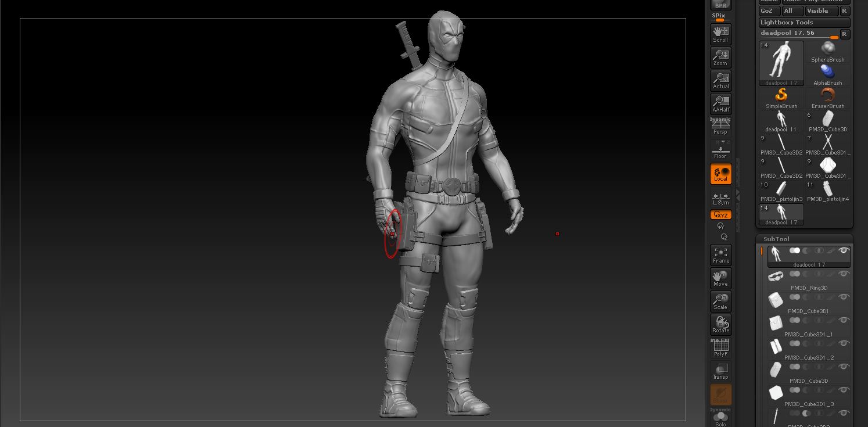Switch to Z-axis rotation icon
The image size is (868, 427).
pyautogui.click(x=724, y=237)
